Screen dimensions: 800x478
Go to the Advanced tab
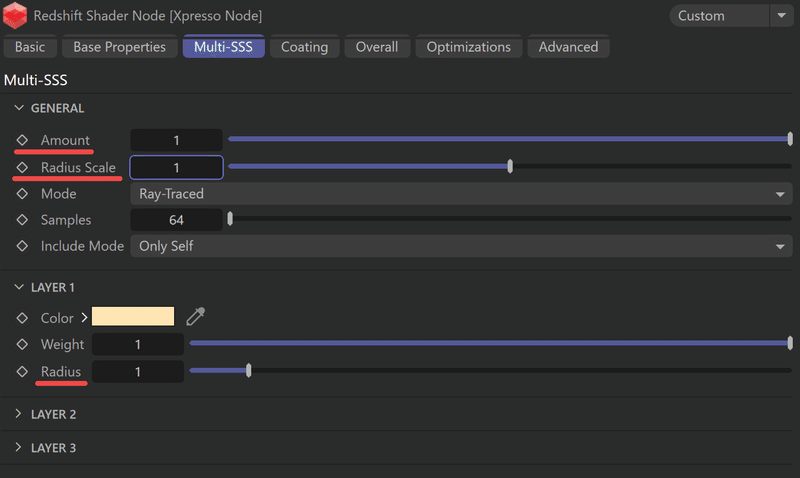click(x=568, y=47)
